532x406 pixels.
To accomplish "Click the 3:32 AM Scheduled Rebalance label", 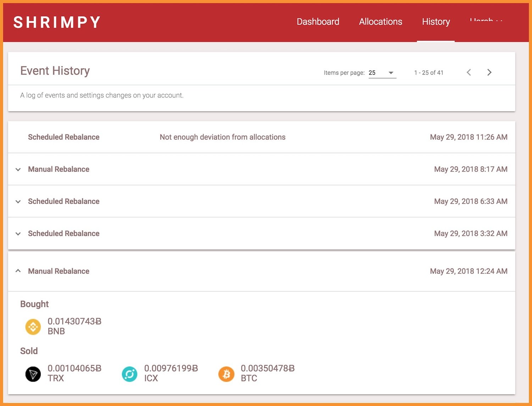I will click(x=64, y=233).
